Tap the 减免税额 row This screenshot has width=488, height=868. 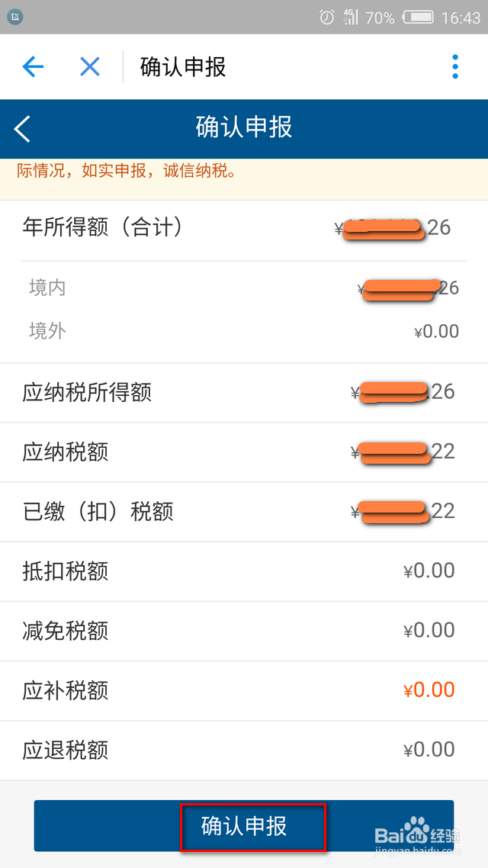pos(244,630)
